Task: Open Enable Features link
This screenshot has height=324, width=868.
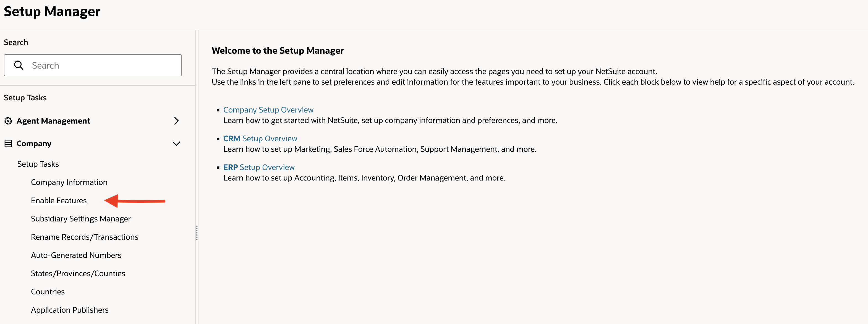Action: [x=59, y=200]
